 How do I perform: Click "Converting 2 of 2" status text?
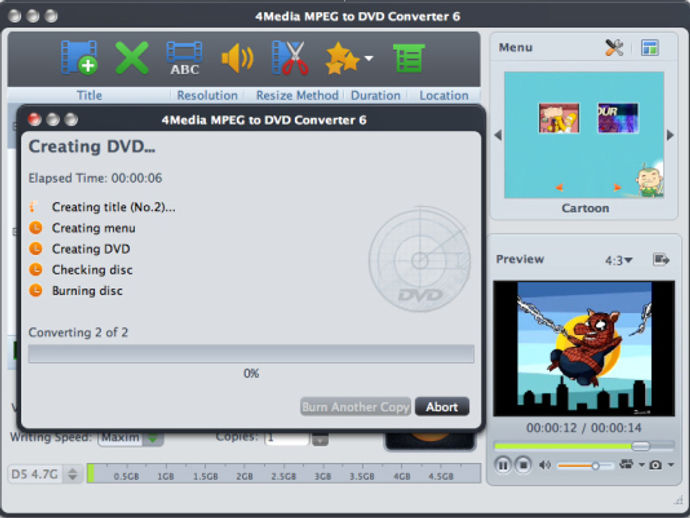point(78,332)
